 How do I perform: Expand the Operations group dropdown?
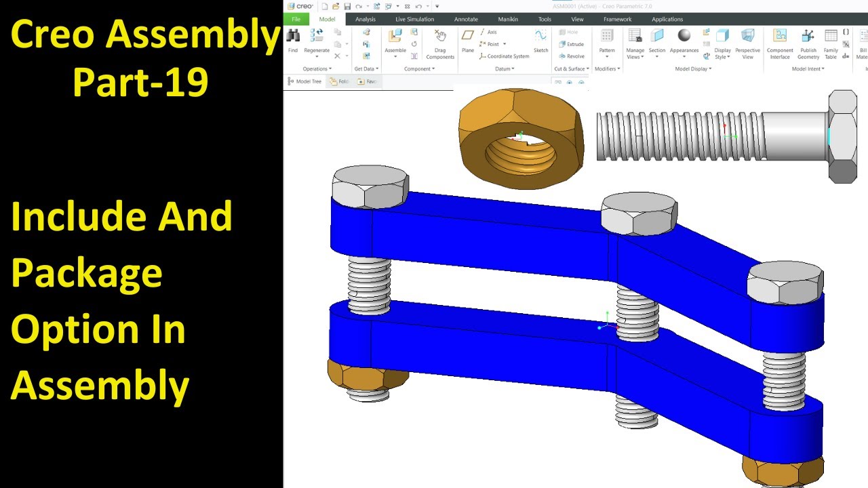pyautogui.click(x=317, y=68)
